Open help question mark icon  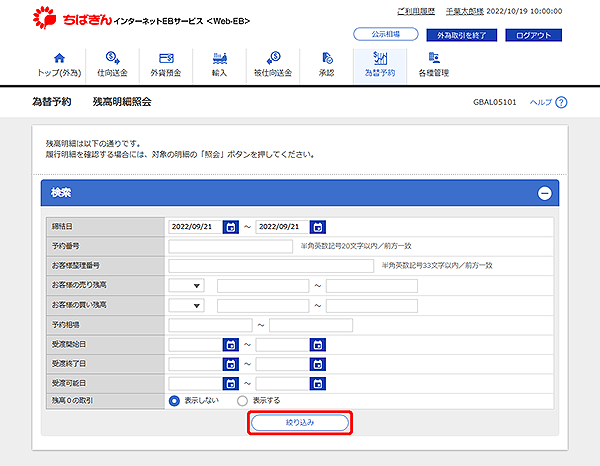[561, 102]
